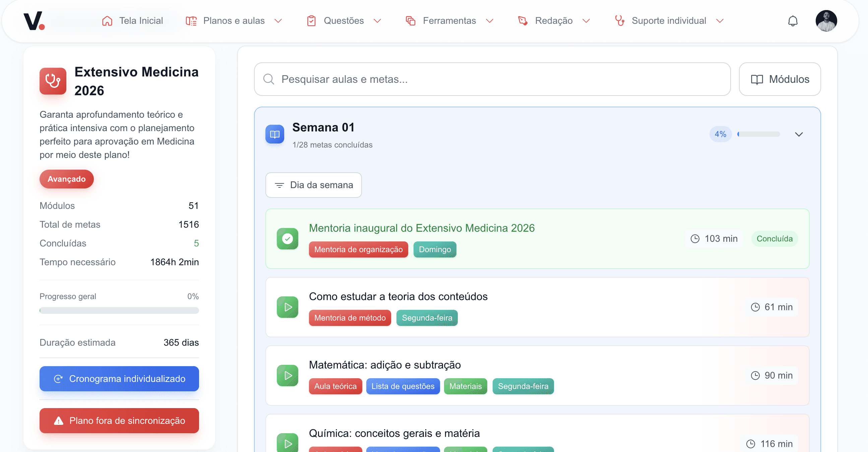Collapse the Semana 01 section chevron

point(799,134)
